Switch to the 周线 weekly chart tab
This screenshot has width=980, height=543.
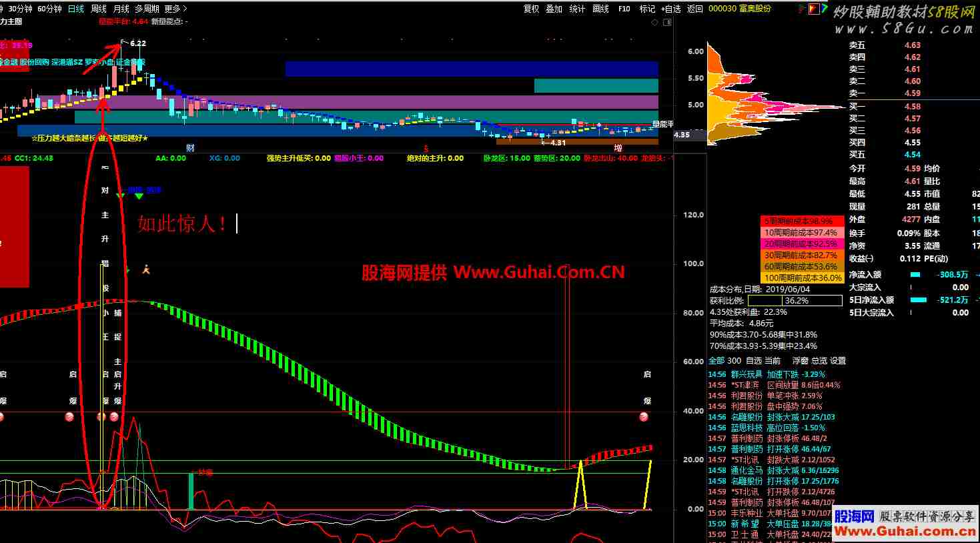(x=99, y=9)
